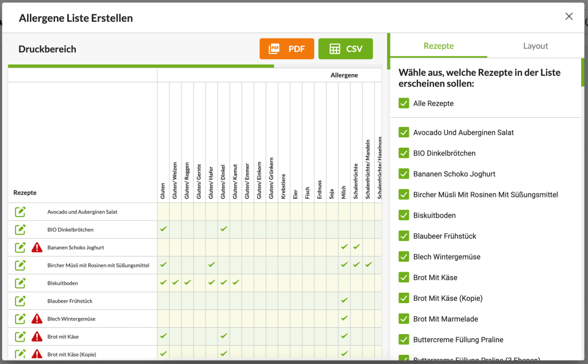Select the Rezepte tab
This screenshot has height=364, width=588.
click(x=438, y=46)
